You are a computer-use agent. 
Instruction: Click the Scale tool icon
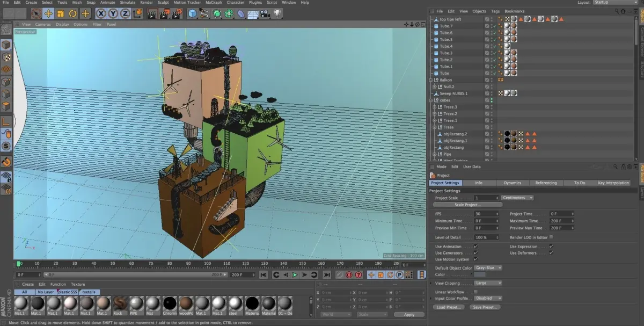tap(61, 13)
